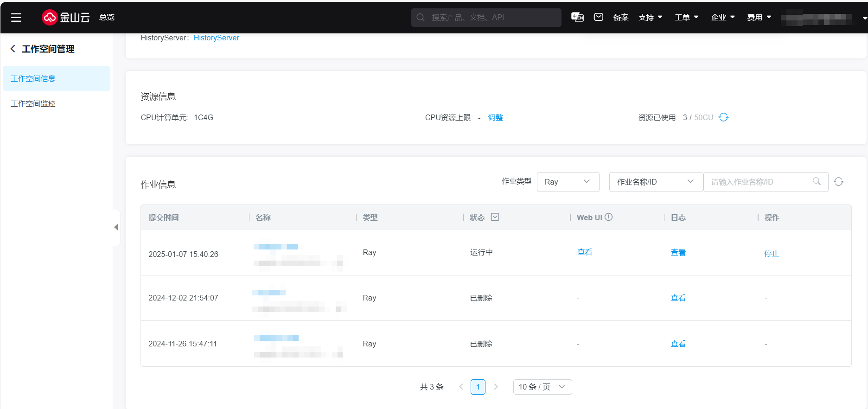Screen dimensions: 868x409
Task: Click 调整 to adjust CPU limit
Action: click(495, 117)
